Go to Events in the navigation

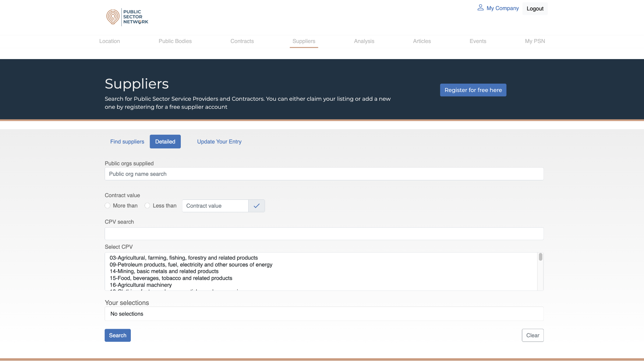(478, 41)
